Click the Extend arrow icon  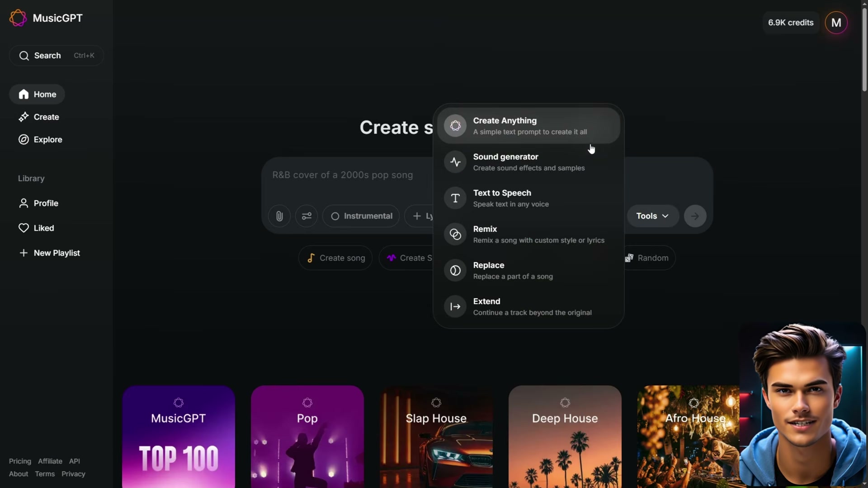455,306
